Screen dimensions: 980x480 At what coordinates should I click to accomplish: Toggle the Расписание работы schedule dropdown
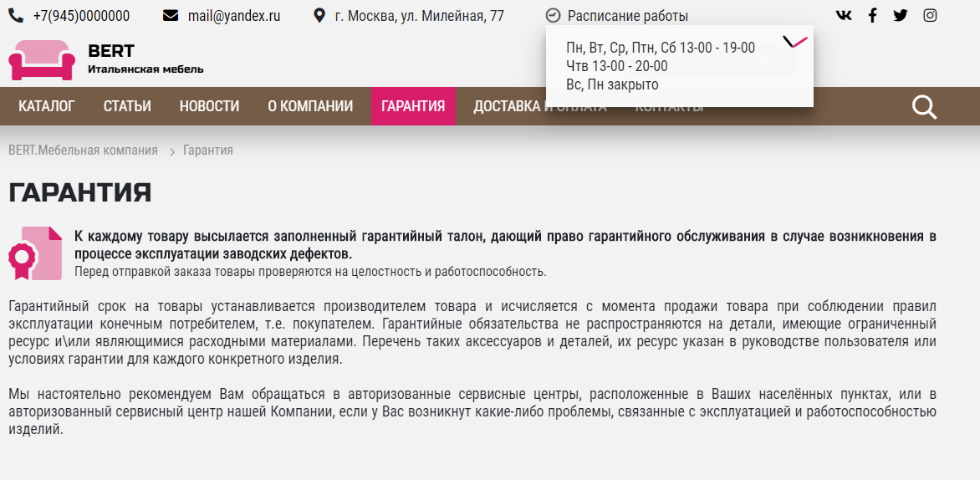[627, 15]
